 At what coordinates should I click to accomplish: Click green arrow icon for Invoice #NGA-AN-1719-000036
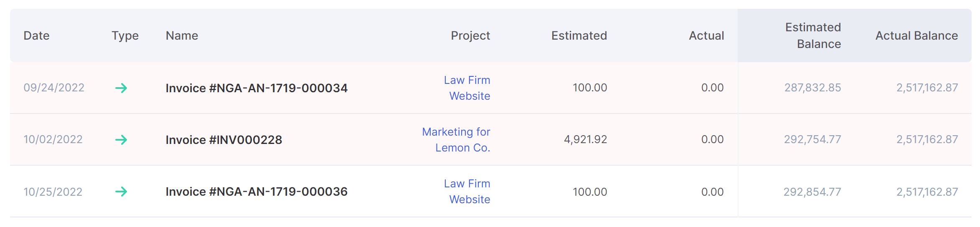click(121, 192)
